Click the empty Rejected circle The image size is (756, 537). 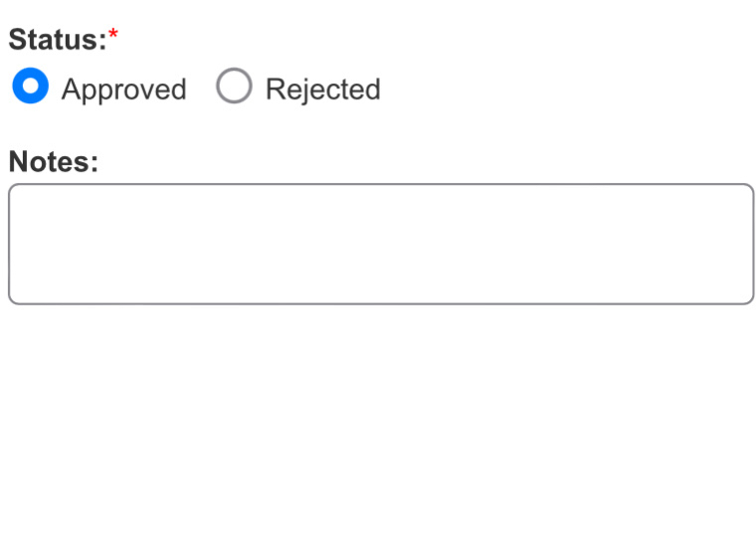pyautogui.click(x=234, y=88)
